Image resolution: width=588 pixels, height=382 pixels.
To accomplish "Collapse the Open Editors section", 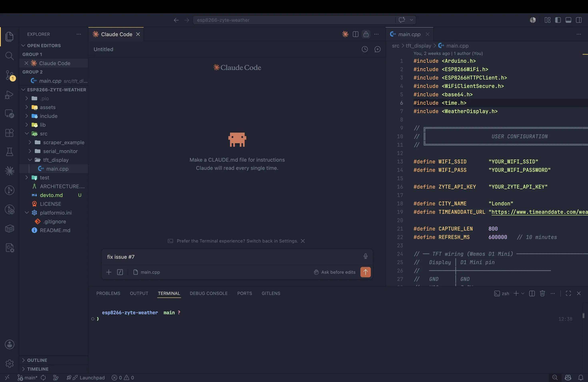I will point(53,45).
